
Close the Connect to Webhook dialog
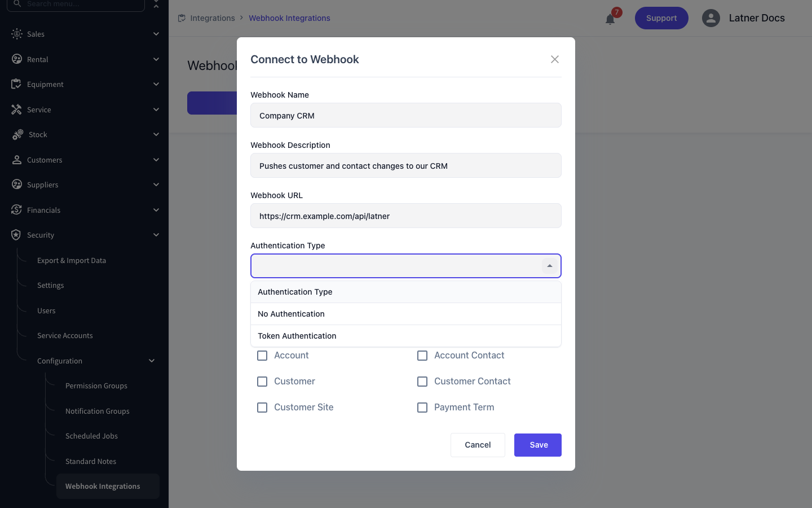click(x=555, y=59)
